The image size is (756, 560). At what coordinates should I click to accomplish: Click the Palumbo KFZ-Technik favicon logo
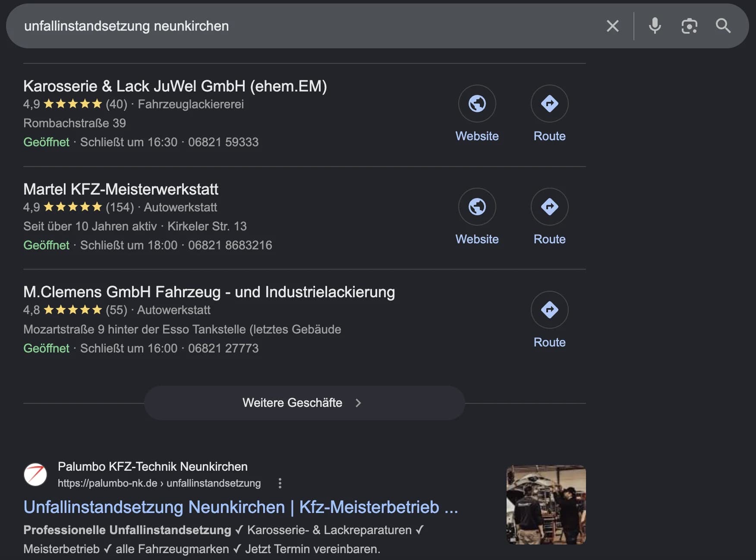(35, 475)
